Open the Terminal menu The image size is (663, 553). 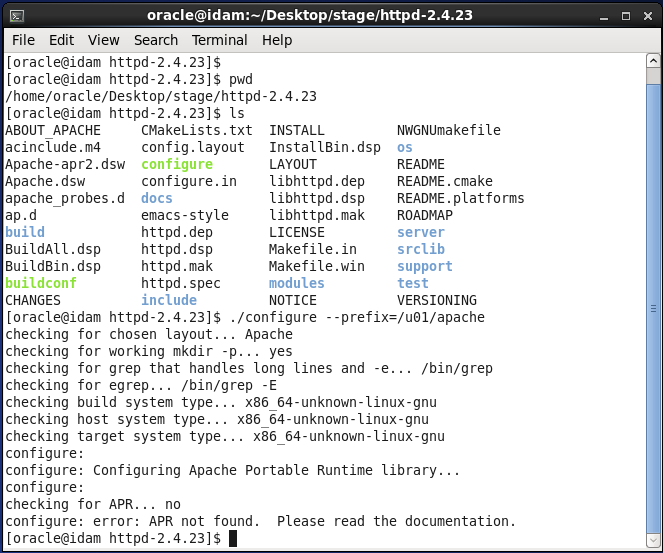pos(219,40)
